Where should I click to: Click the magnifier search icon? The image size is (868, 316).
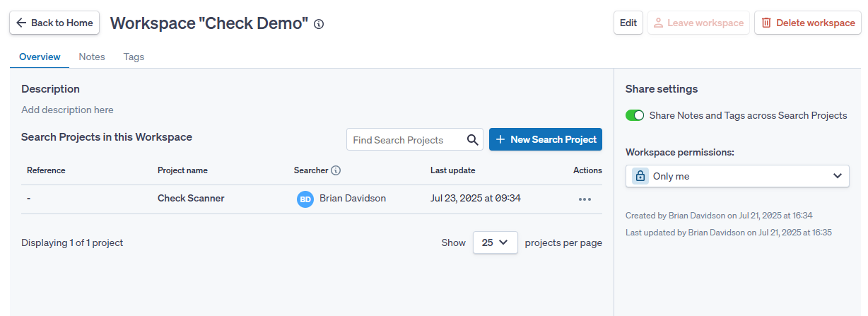pos(473,140)
